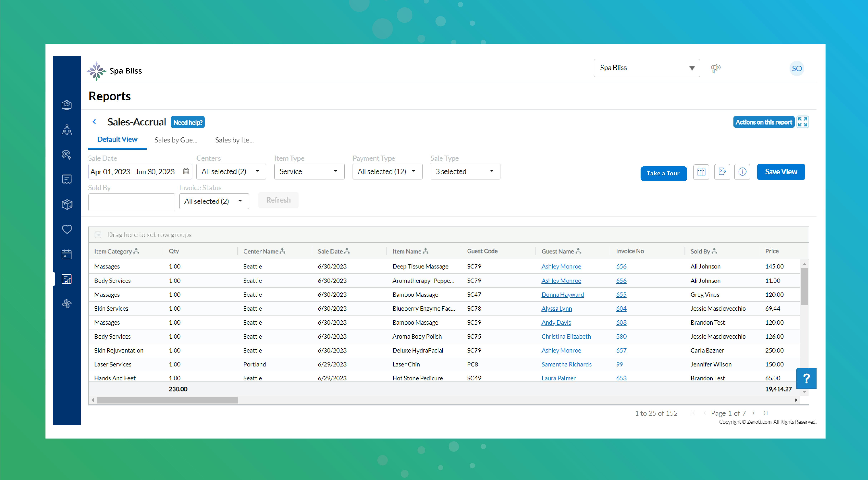Expand the Payment Type dropdown
Viewport: 868px width, 480px height.
tap(387, 172)
